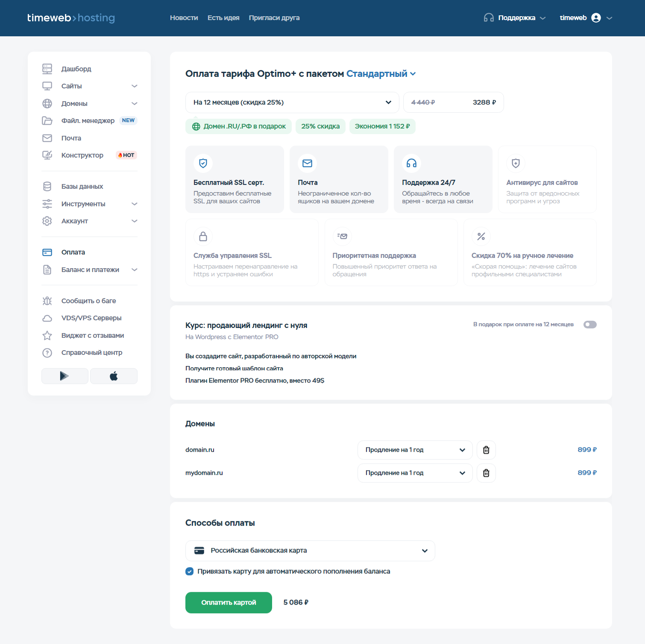The width and height of the screenshot is (645, 644).
Task: Open the Google Play app link
Action: coord(64,376)
